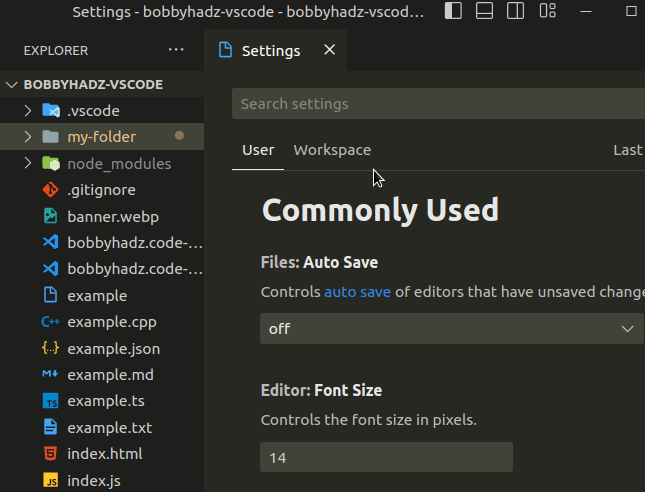Focus the Search settings field
Image resolution: width=645 pixels, height=492 pixels.
click(x=439, y=104)
